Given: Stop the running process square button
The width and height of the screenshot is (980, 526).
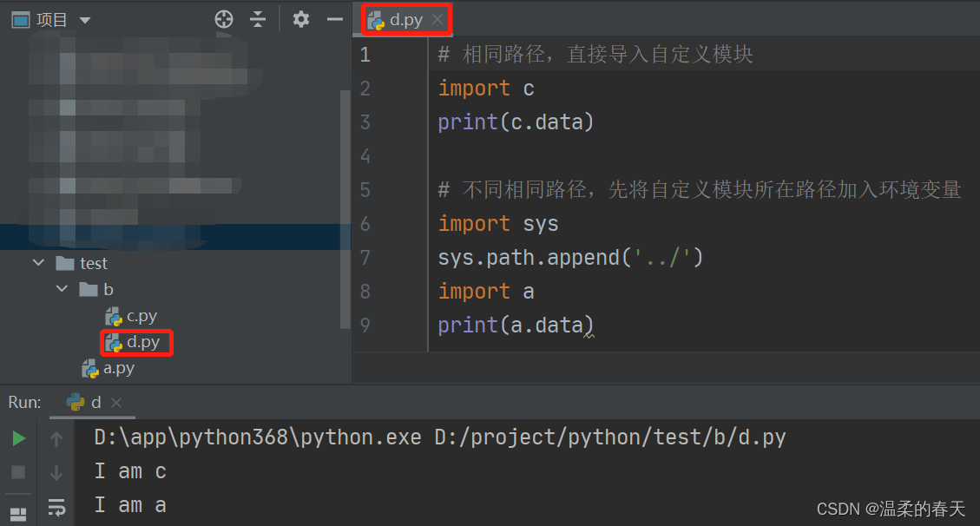Looking at the screenshot, I should click(x=19, y=472).
